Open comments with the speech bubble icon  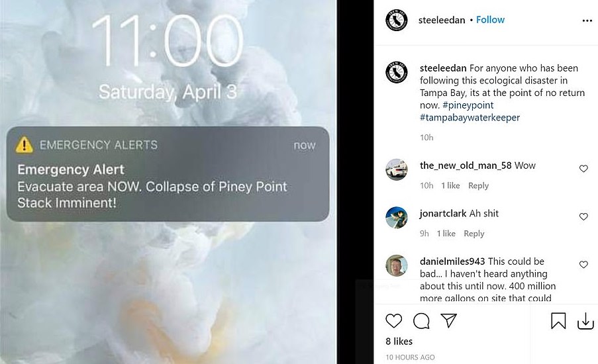pyautogui.click(x=421, y=321)
